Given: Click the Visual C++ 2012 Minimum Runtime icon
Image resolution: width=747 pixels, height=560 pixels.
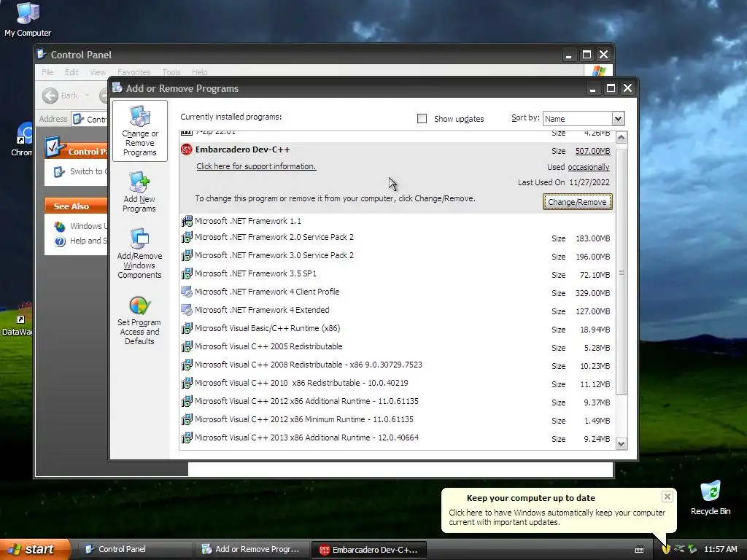Looking at the screenshot, I should point(187,419).
